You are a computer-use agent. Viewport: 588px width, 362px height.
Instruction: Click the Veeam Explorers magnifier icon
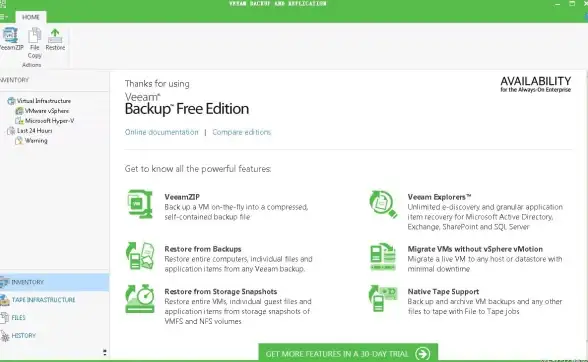(383, 204)
